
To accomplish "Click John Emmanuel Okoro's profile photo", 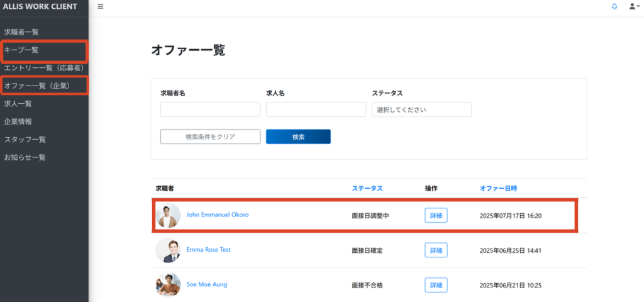I will point(168,215).
